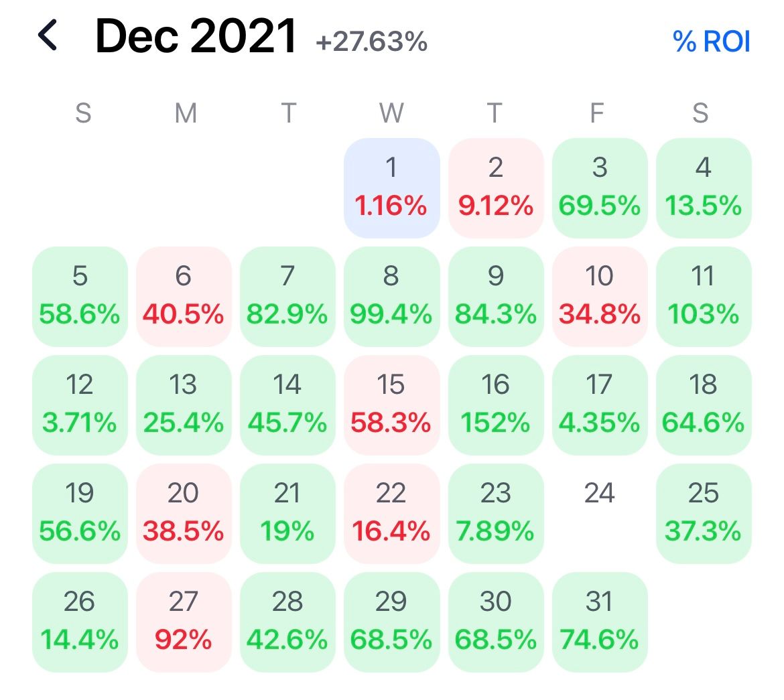This screenshot has width=784, height=700.
Task: Open December 25 showing 37.3%
Action: coord(704,514)
